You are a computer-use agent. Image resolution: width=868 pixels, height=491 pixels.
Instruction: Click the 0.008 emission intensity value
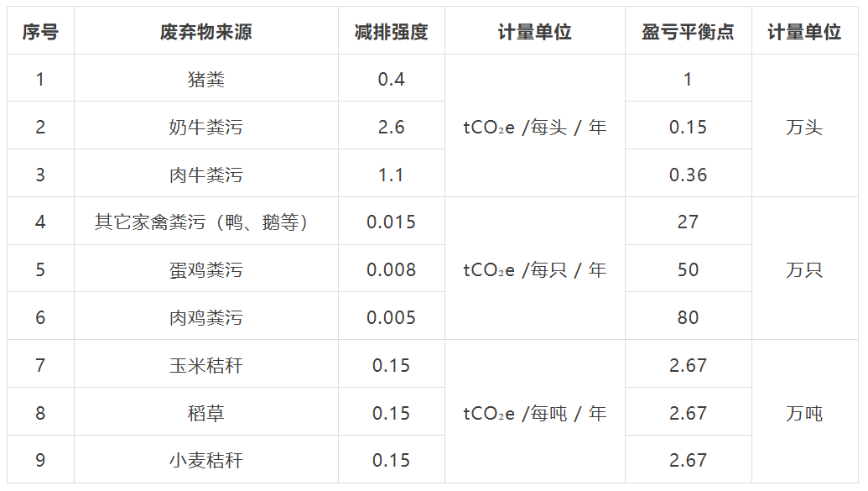point(391,269)
